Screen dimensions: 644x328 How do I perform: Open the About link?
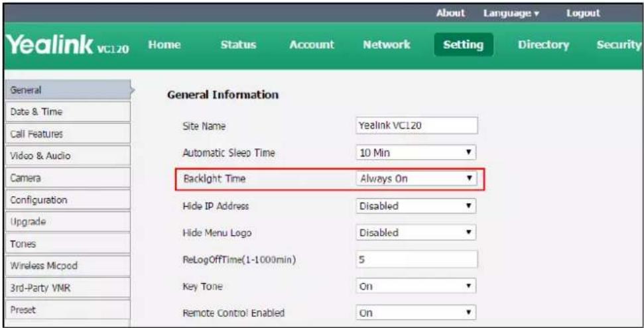click(450, 13)
